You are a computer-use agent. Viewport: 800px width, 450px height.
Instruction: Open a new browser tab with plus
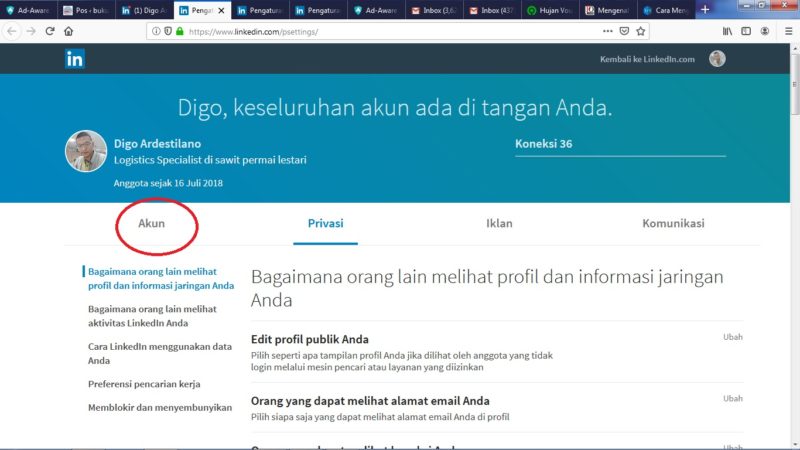click(705, 10)
